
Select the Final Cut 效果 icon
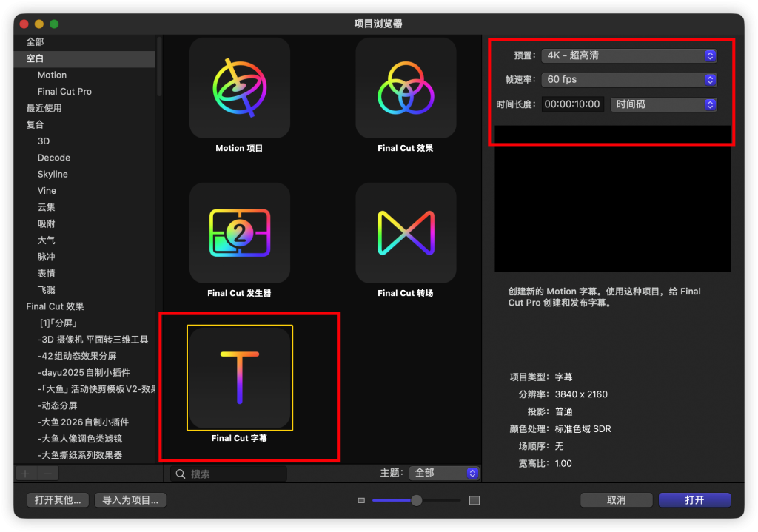[x=405, y=88]
